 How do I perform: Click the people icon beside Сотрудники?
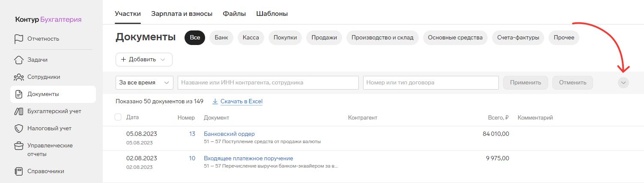tap(18, 77)
